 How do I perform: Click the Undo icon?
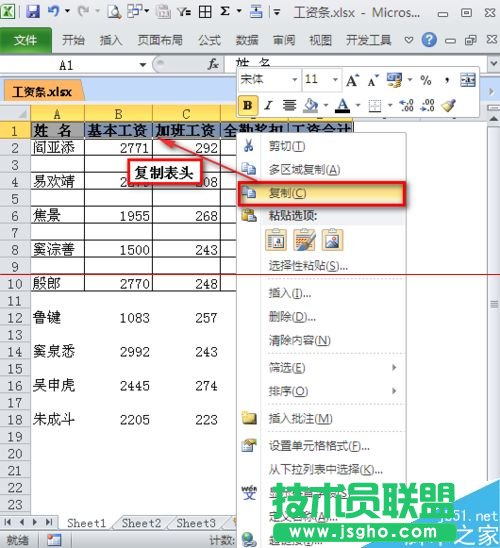point(53,12)
